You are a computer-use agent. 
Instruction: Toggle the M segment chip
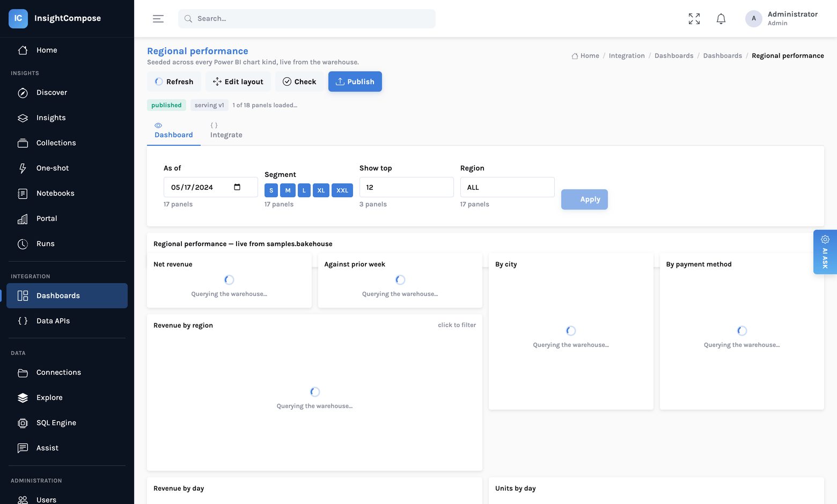coord(288,190)
